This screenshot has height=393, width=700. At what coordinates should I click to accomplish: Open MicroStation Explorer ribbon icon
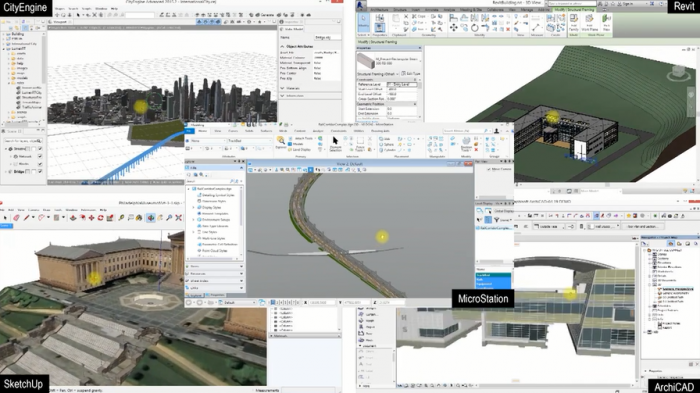coord(281,142)
